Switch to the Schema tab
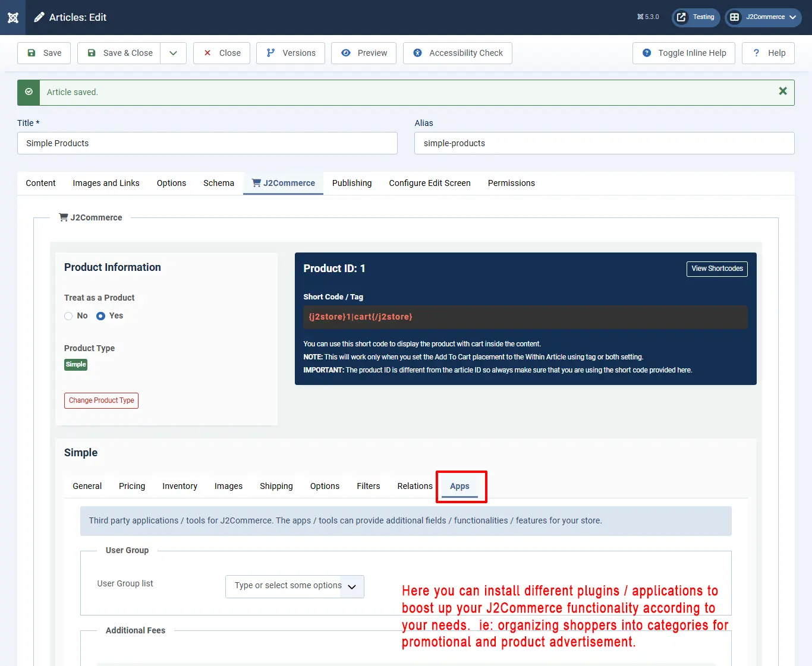 tap(219, 183)
